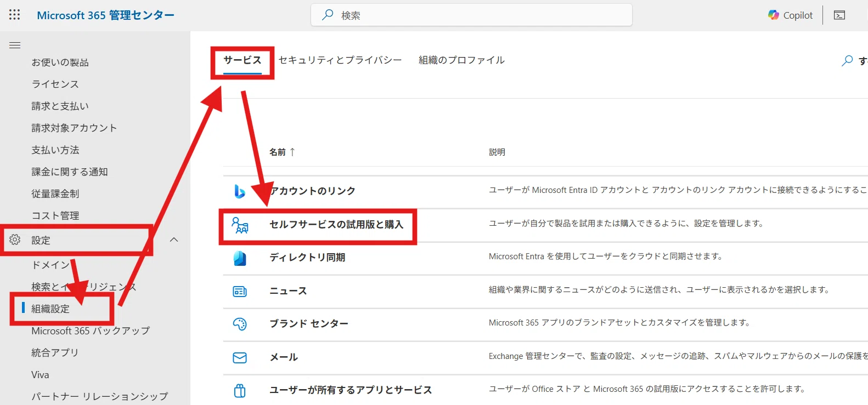
Task: Click description starting 'ユーザーが自分で製品を試用'
Action: (x=626, y=224)
